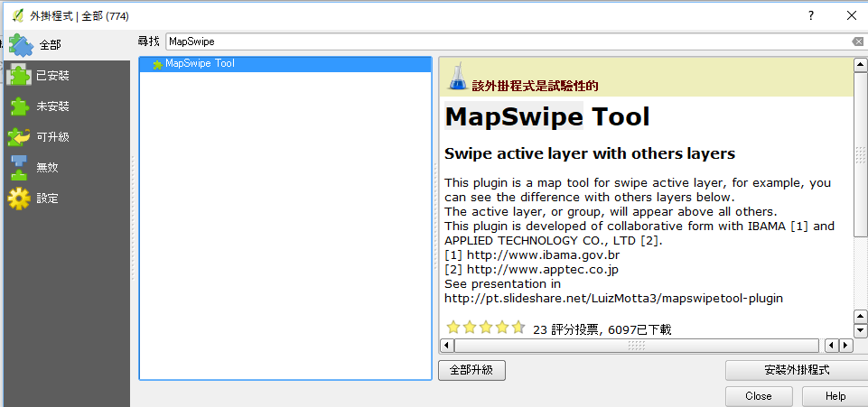Screen dimensions: 868x407
Task: Click the second scroll up arrow near bottom
Action: (x=860, y=317)
